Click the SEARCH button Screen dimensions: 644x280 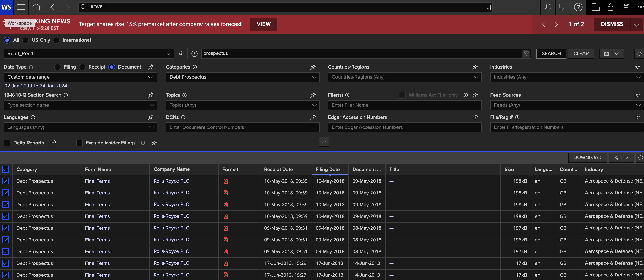(551, 53)
